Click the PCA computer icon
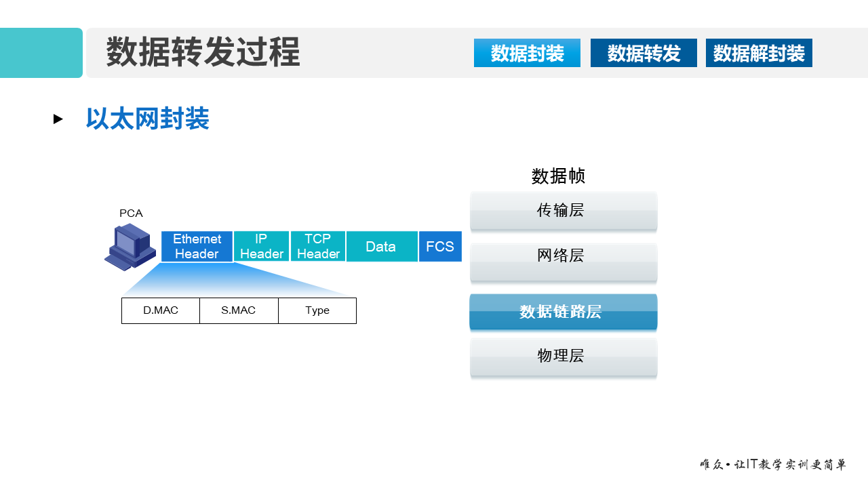This screenshot has height=488, width=868. pyautogui.click(x=130, y=246)
